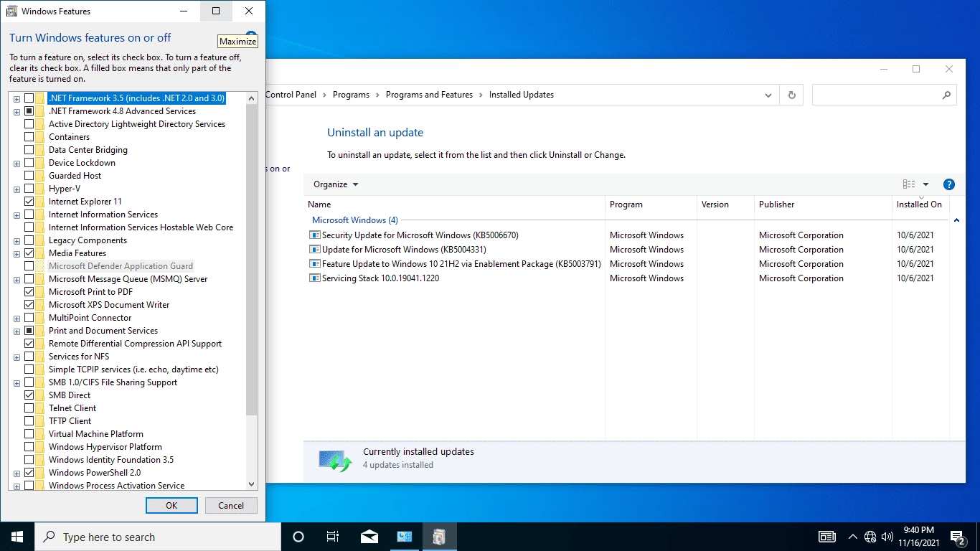The width and height of the screenshot is (980, 551).
Task: Click the Windows Features taskbar icon
Action: 439,537
